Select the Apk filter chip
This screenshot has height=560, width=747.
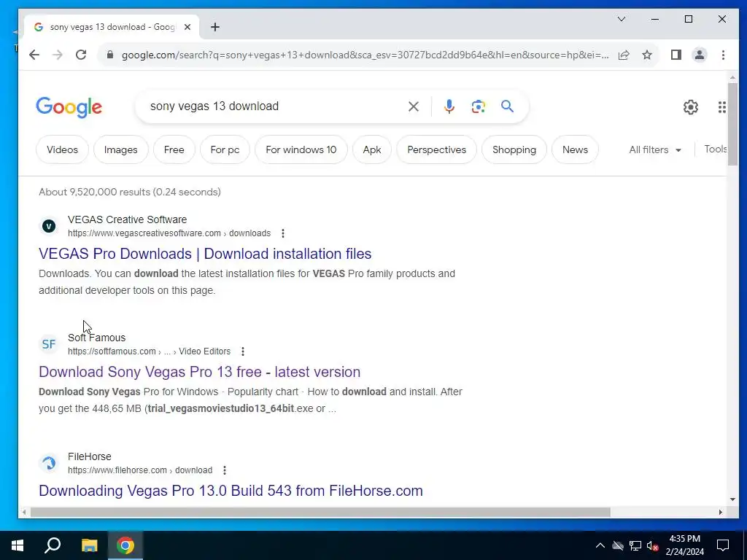click(372, 149)
